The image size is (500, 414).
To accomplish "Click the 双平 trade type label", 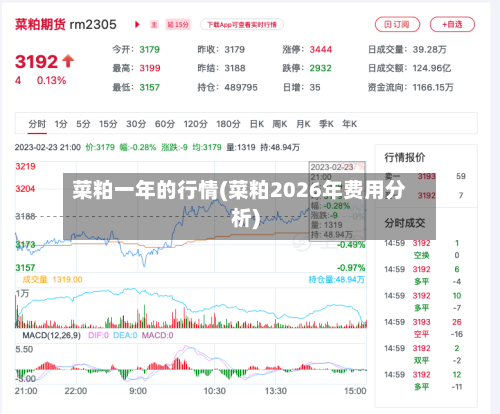I will tap(421, 360).
